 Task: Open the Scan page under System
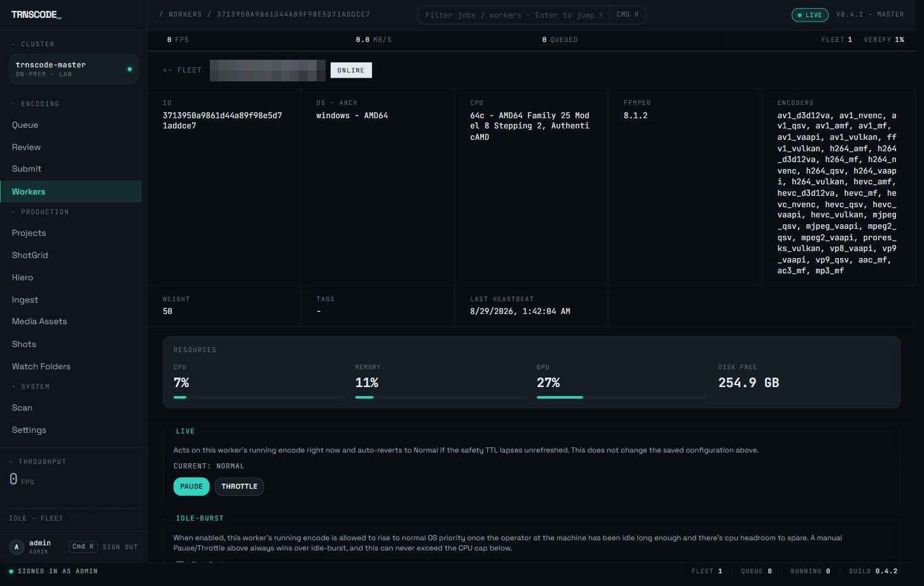[71, 408]
